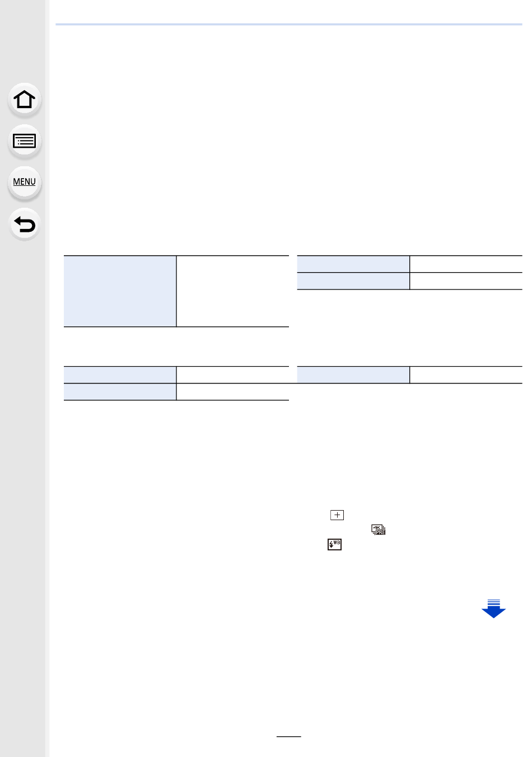The width and height of the screenshot is (532, 757).
Task: Click second-row white cell of lower-left table
Action: tap(233, 392)
